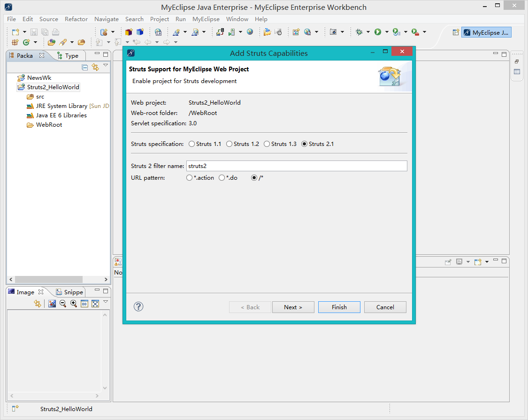The image size is (528, 420).
Task: Open the Run Server dropdown arrow
Action: point(240,32)
